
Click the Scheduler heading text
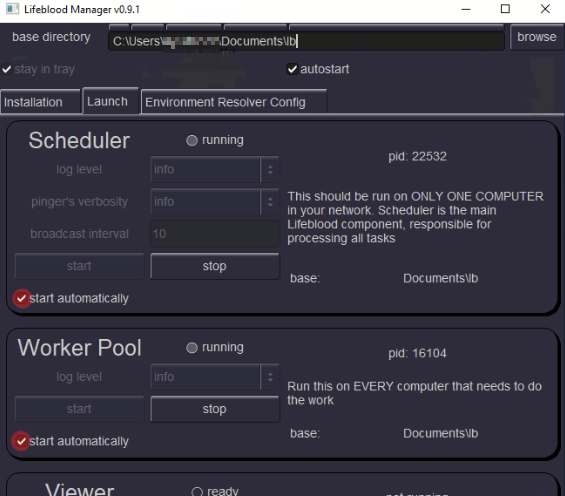point(79,140)
